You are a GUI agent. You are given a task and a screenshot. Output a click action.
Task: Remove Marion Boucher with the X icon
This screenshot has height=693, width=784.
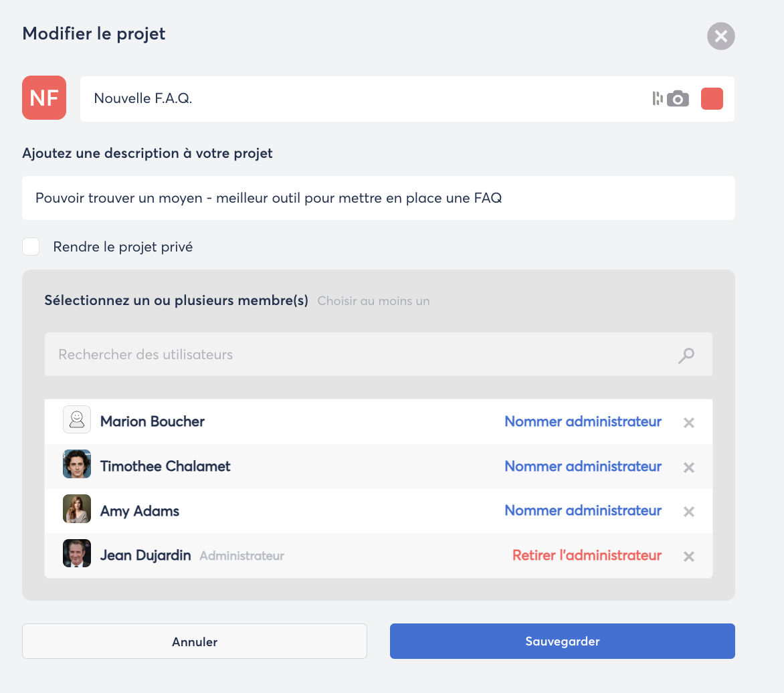click(689, 423)
